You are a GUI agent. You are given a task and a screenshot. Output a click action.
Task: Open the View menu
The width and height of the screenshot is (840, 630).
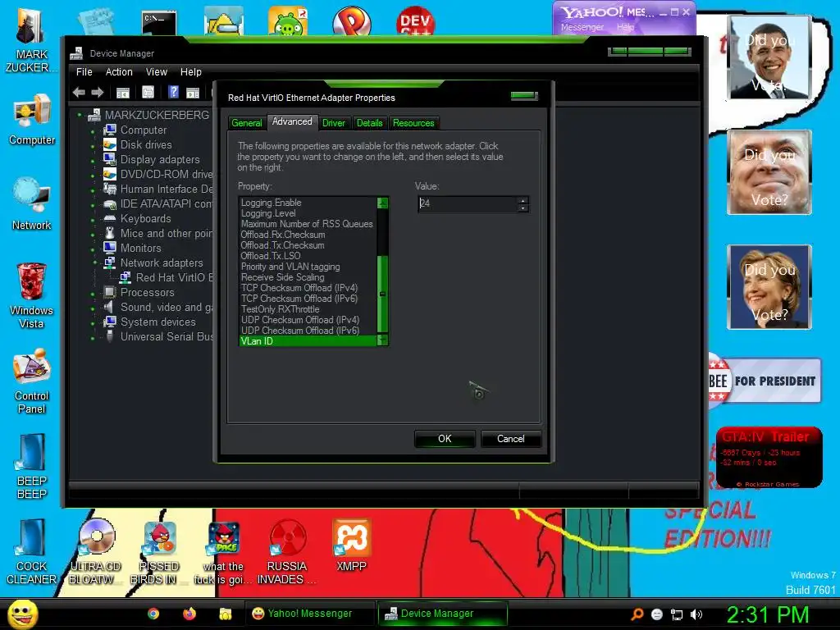pyautogui.click(x=157, y=72)
